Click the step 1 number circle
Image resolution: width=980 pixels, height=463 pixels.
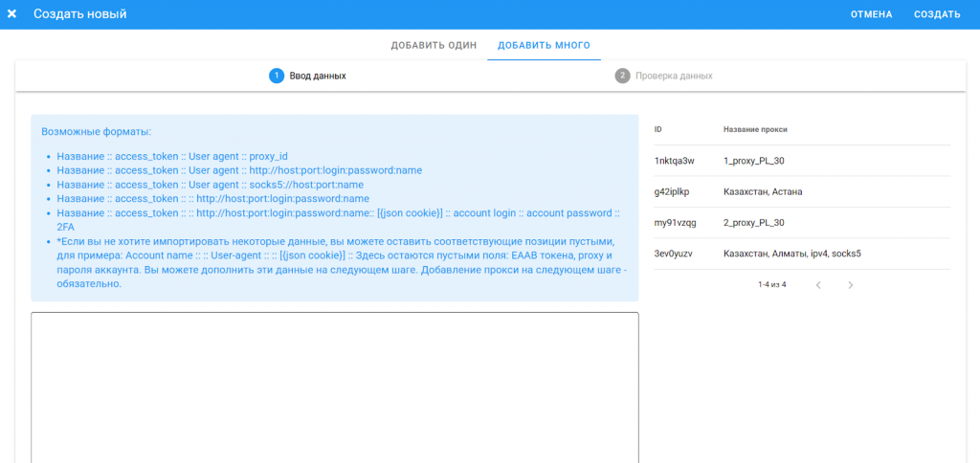[x=277, y=76]
